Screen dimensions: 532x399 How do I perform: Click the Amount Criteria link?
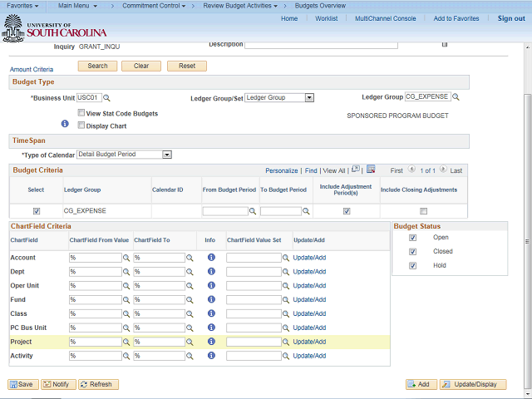tap(32, 69)
